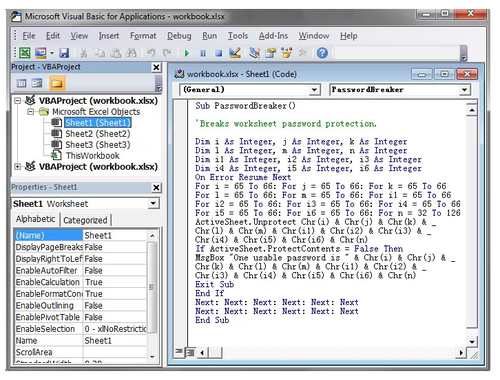500x380 pixels.
Task: Click the View Microsoft Excel icon
Action: pyautogui.click(x=25, y=53)
